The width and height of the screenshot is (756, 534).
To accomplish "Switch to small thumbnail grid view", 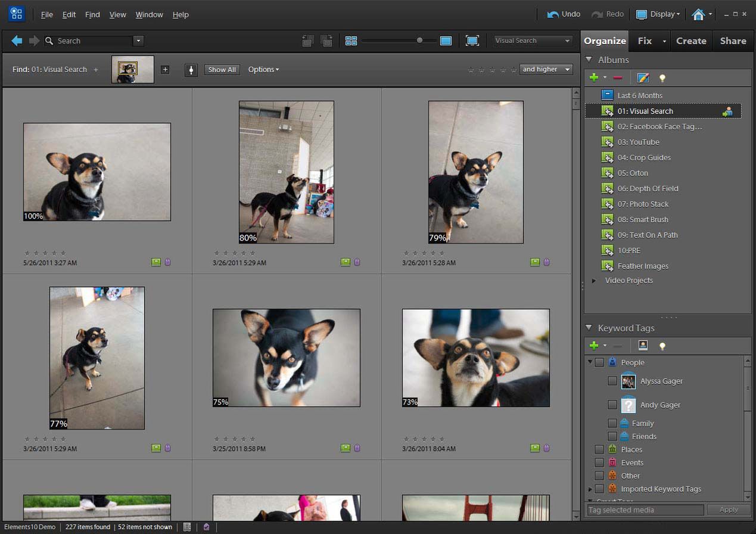I will (x=351, y=41).
